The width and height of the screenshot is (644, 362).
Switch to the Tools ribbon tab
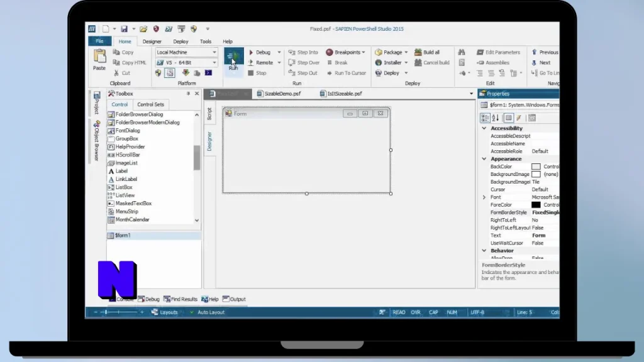(x=206, y=41)
